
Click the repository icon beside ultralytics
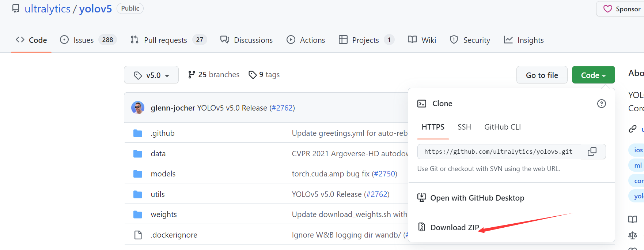click(x=16, y=8)
